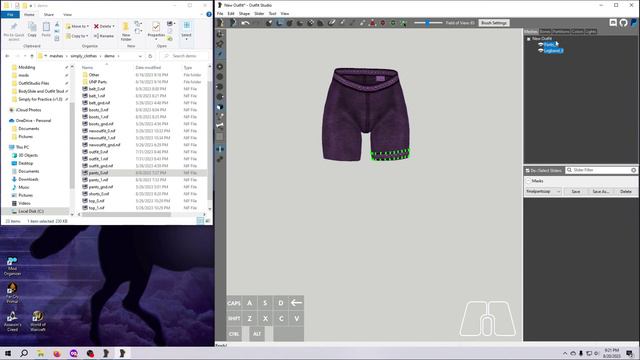Choose the Deflate brush tool
Viewport: 640px width, 360px height.
point(300,23)
